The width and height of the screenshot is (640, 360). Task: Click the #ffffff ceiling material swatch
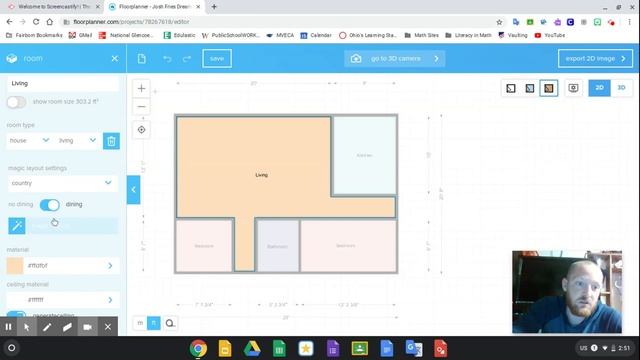(x=15, y=300)
